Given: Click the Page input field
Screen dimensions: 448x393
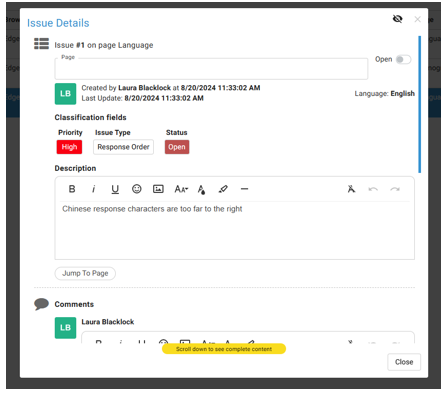Looking at the screenshot, I should 211,69.
